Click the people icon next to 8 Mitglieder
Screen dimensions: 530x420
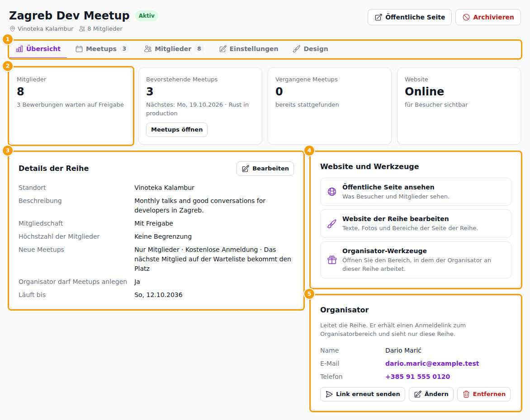pyautogui.click(x=82, y=29)
